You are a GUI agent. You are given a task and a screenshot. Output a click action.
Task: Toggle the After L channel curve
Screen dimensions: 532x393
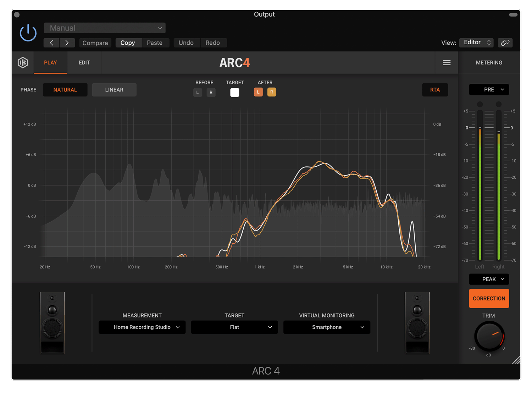(x=258, y=92)
